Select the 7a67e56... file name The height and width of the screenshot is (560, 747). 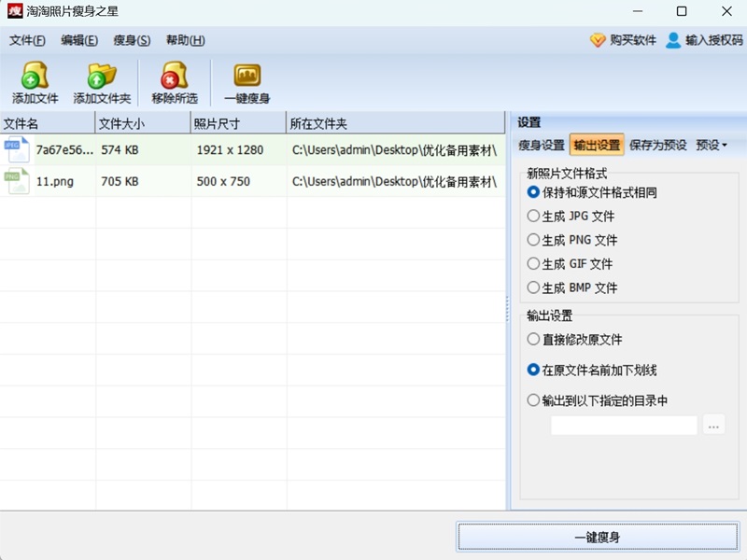tap(64, 150)
